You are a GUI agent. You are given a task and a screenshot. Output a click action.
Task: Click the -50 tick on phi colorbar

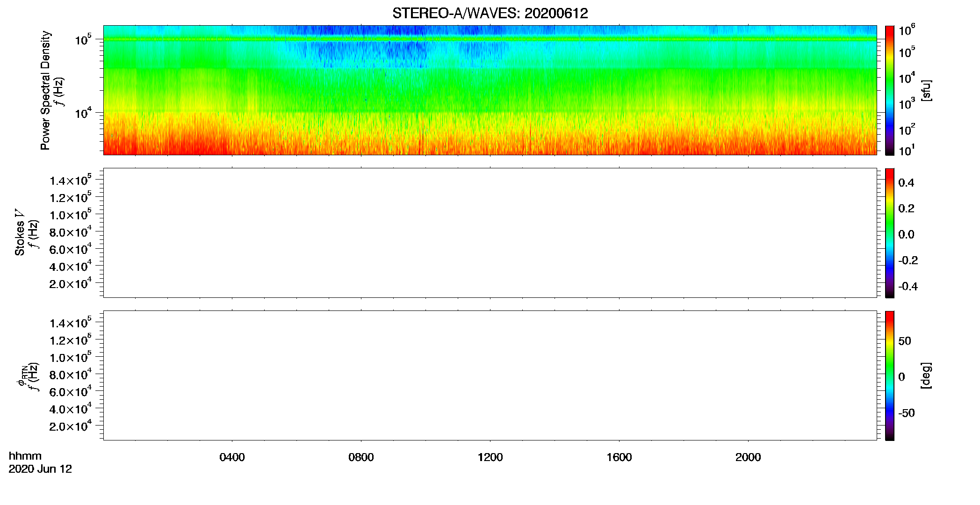click(x=907, y=413)
